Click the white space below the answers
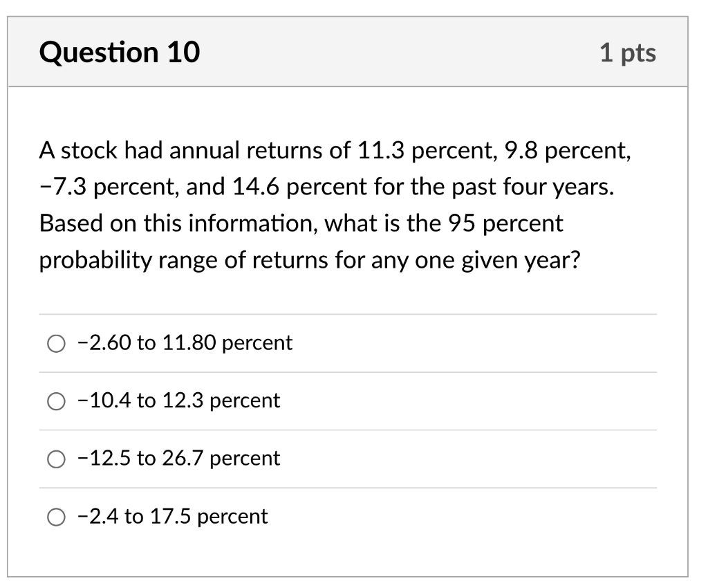Viewport: 708px width, 588px height. tap(346, 553)
